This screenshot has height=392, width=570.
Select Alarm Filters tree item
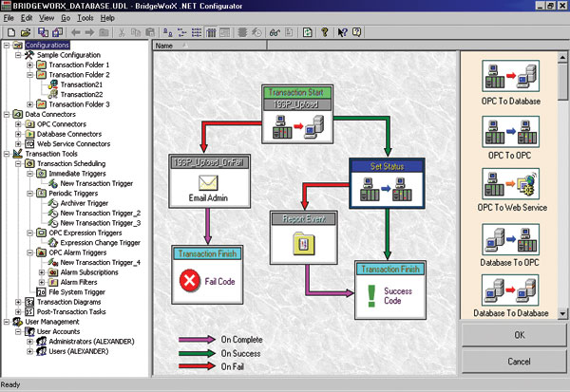(79, 282)
